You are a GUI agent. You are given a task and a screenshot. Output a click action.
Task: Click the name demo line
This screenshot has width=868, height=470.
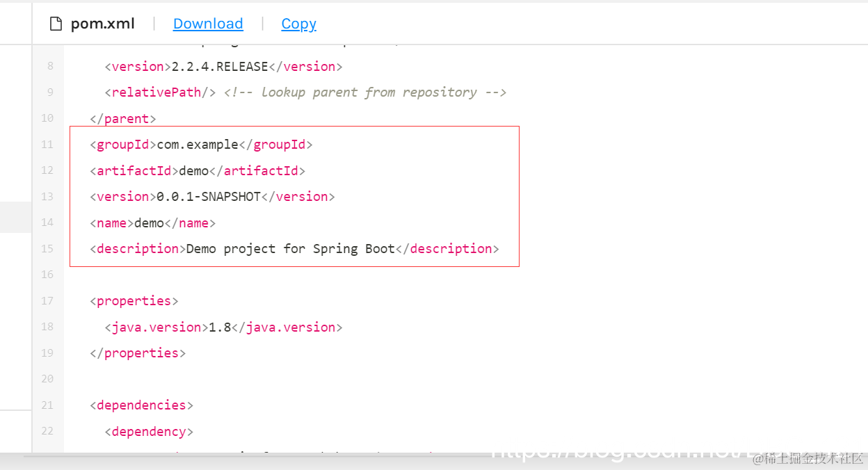(x=153, y=223)
